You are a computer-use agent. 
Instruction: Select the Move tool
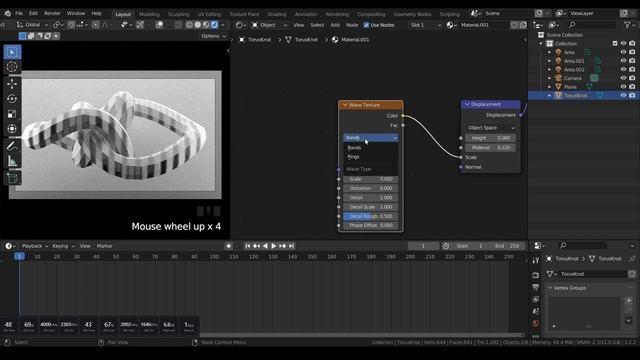12,84
